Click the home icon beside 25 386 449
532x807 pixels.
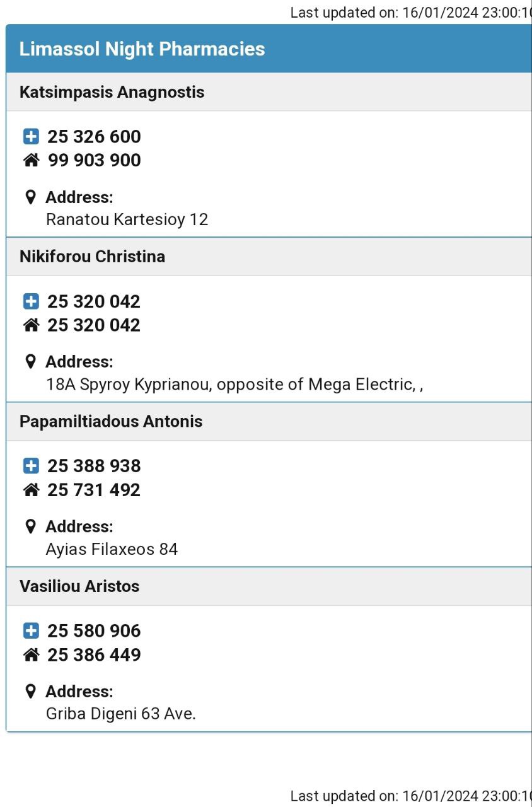pyautogui.click(x=31, y=654)
